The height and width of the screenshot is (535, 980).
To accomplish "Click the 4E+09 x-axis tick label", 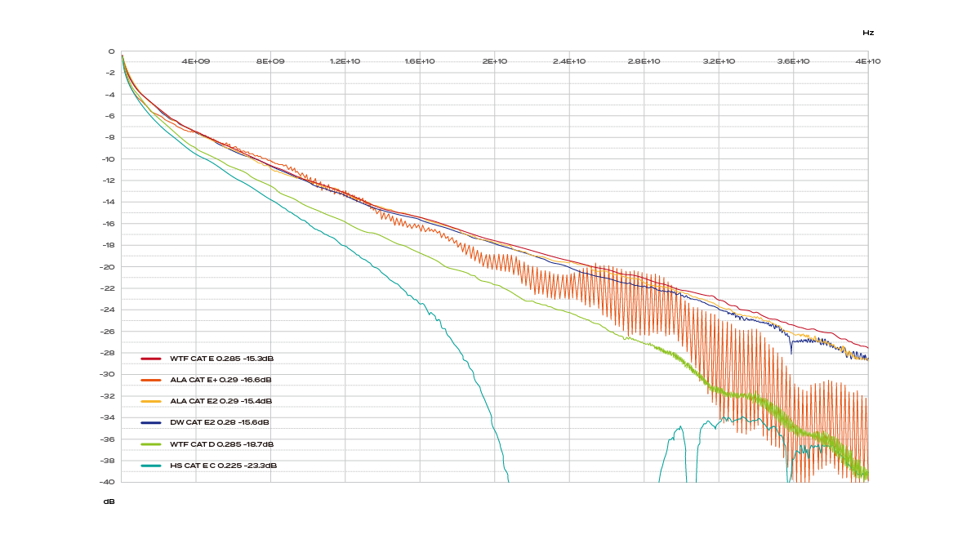I will click(196, 61).
